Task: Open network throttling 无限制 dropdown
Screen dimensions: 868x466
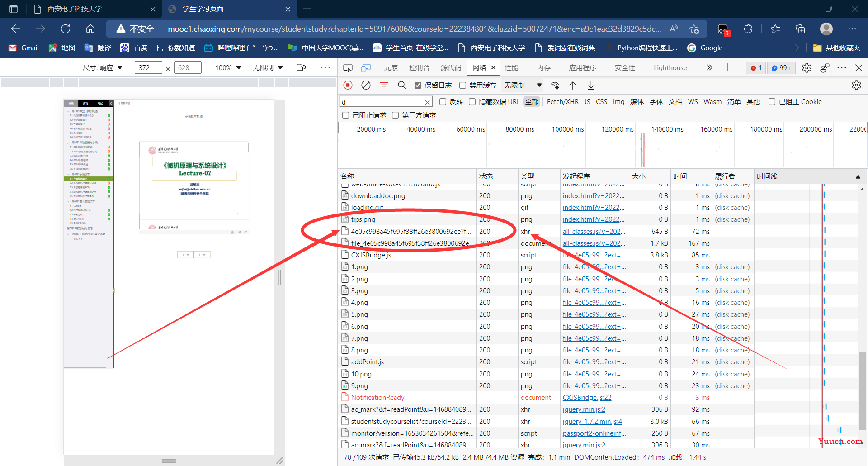Action: [x=524, y=85]
